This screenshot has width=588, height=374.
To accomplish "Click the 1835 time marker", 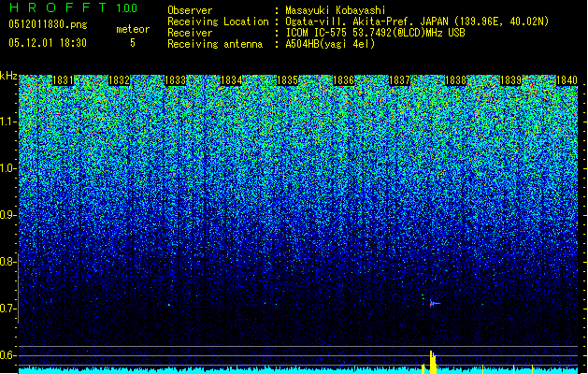I will click(x=287, y=80).
